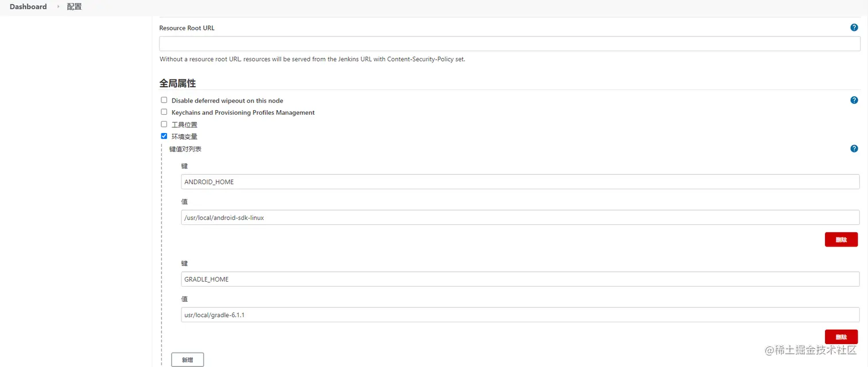The height and width of the screenshot is (367, 868).
Task: Delete the GRADLE_HOME environment variable
Action: 841,337
